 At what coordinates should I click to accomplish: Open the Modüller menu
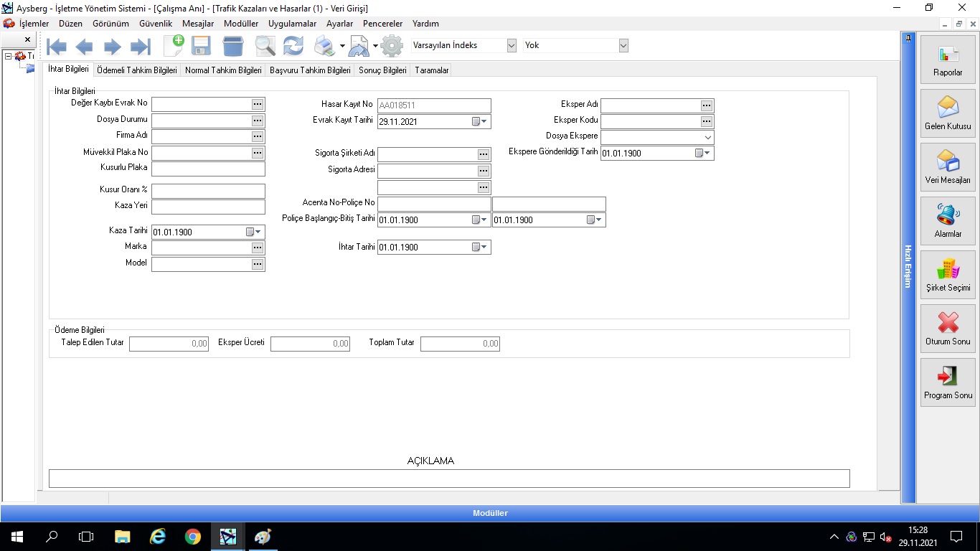pos(241,24)
